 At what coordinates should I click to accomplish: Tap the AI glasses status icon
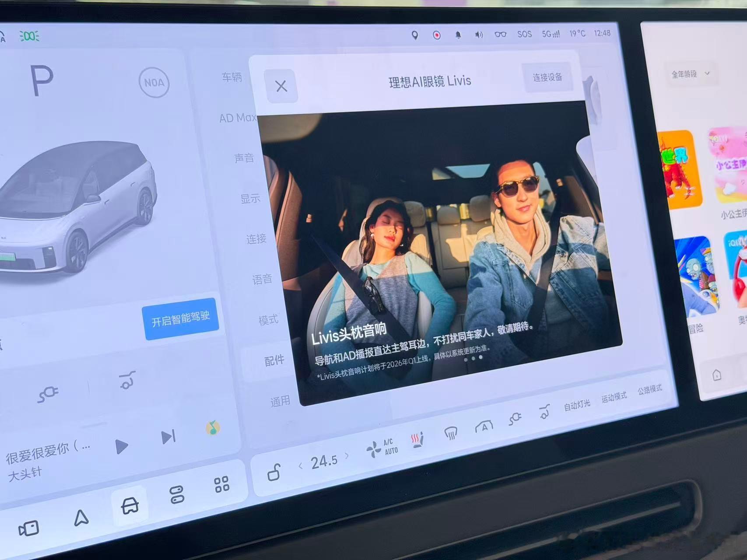point(501,34)
